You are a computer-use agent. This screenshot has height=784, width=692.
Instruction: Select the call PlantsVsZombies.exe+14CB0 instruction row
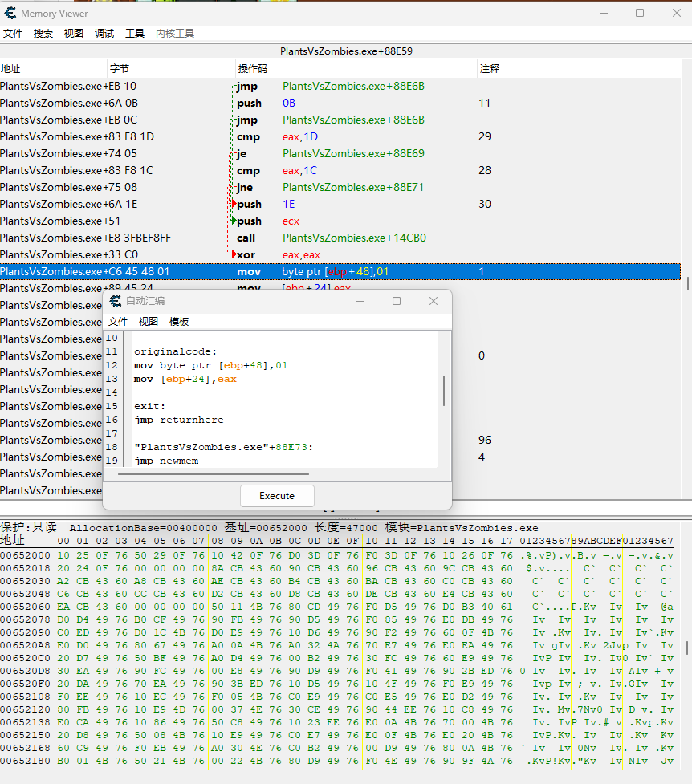coord(337,238)
